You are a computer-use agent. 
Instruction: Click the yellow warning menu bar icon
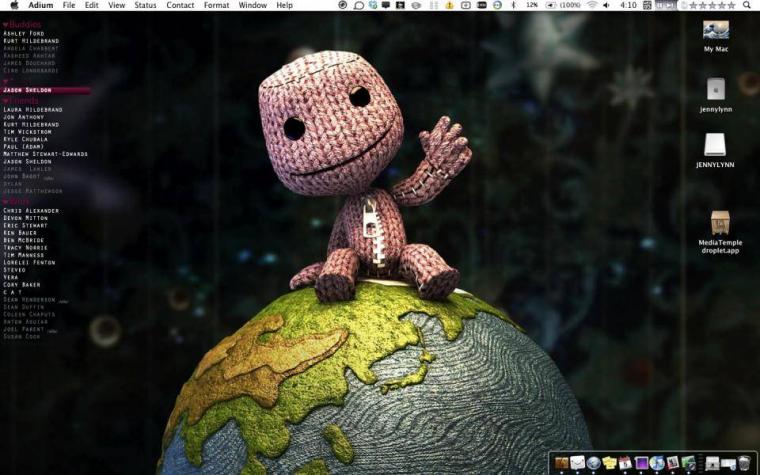click(x=450, y=5)
